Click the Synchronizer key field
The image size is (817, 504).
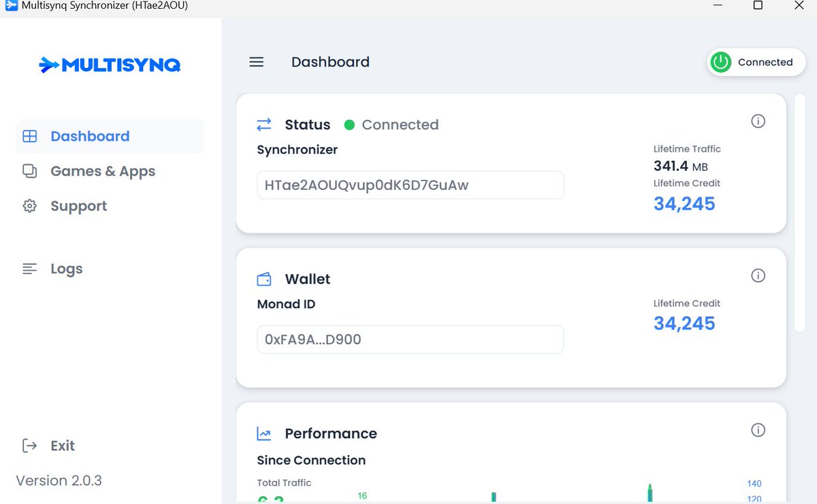coord(410,185)
